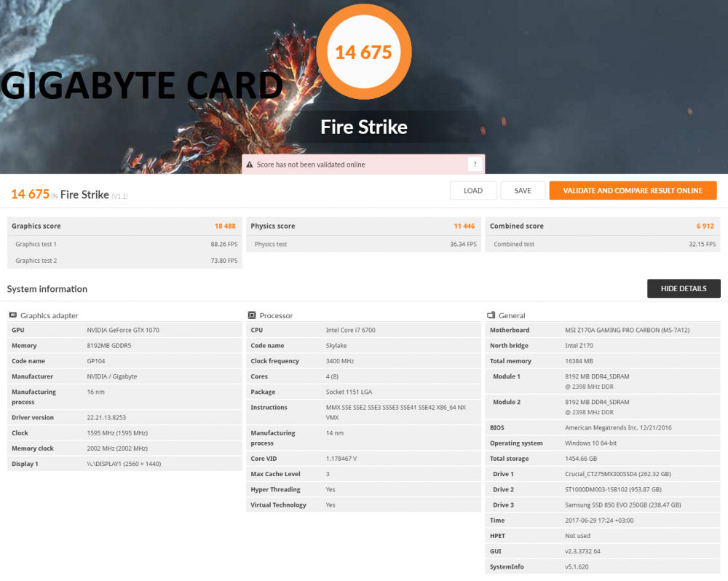The width and height of the screenshot is (728, 581).
Task: Select operating system Windows 10 64-bit
Action: (591, 443)
